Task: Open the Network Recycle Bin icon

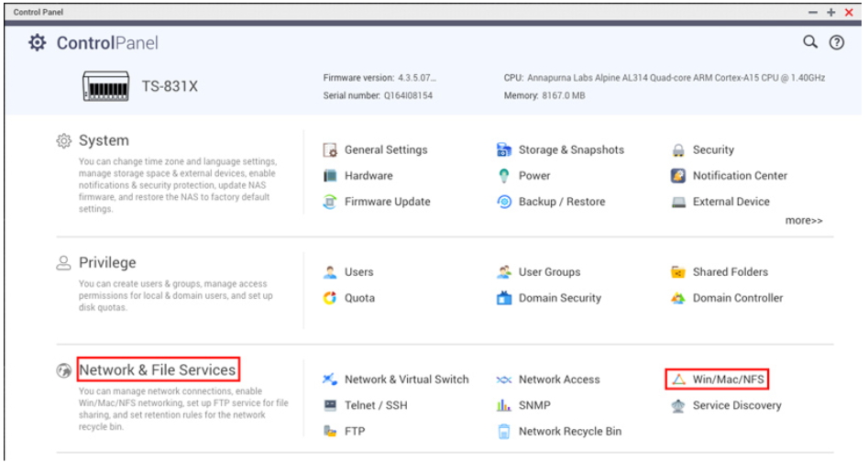Action: pyautogui.click(x=504, y=432)
